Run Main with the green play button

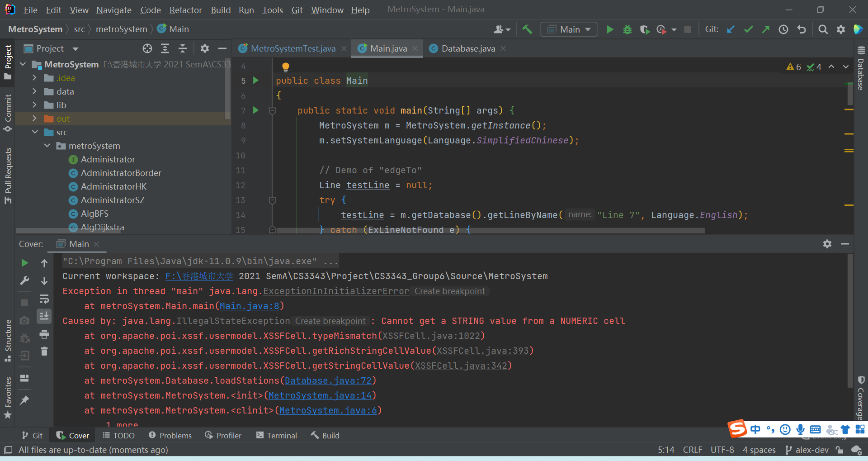(610, 29)
